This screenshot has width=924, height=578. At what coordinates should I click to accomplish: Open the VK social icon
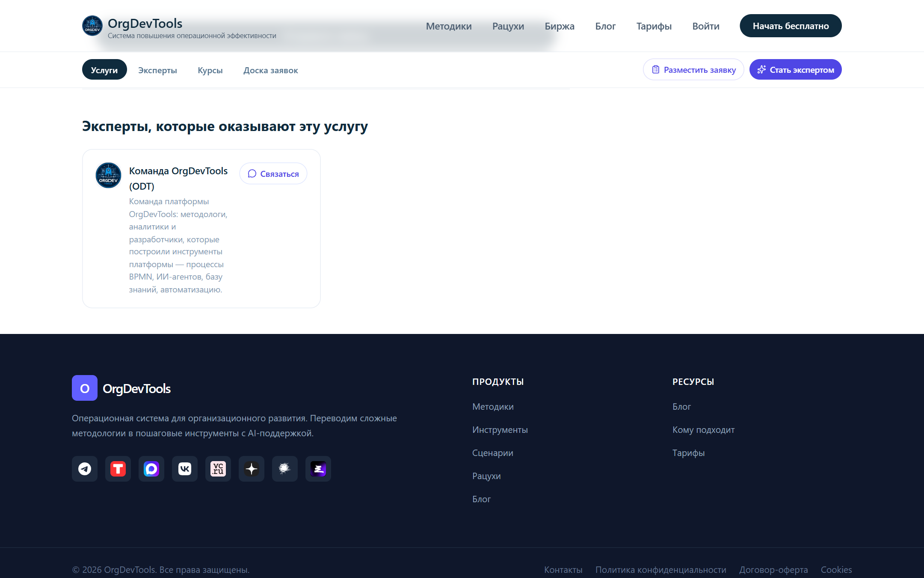(185, 469)
